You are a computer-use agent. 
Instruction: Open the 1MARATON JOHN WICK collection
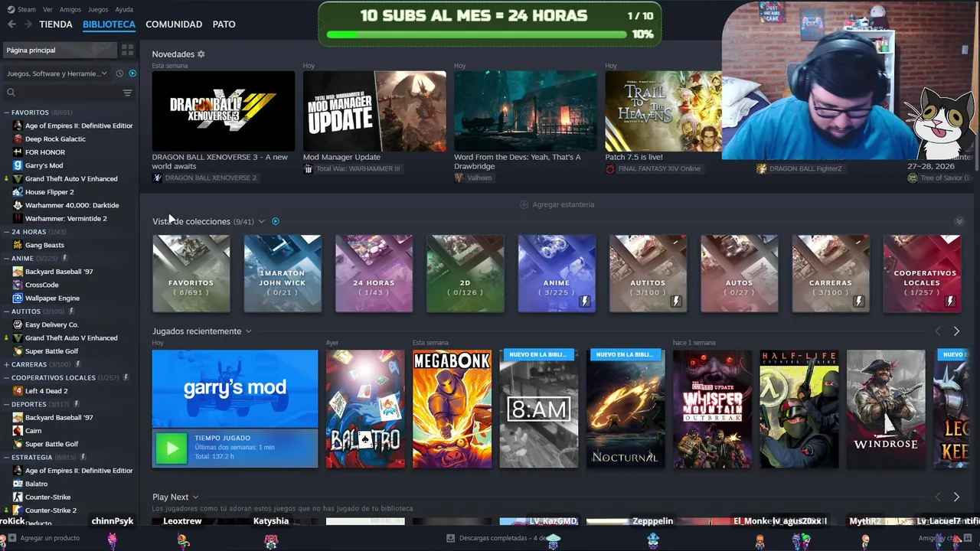point(283,274)
